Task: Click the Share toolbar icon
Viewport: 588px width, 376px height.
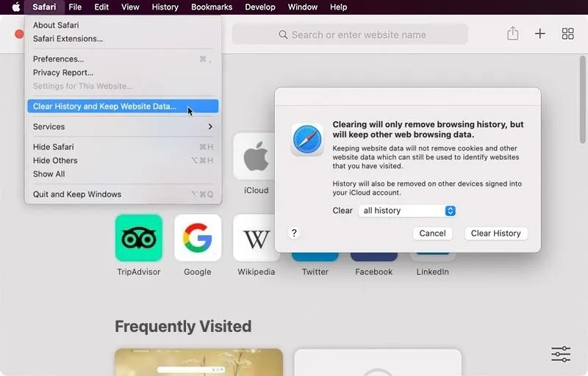Action: coord(512,34)
